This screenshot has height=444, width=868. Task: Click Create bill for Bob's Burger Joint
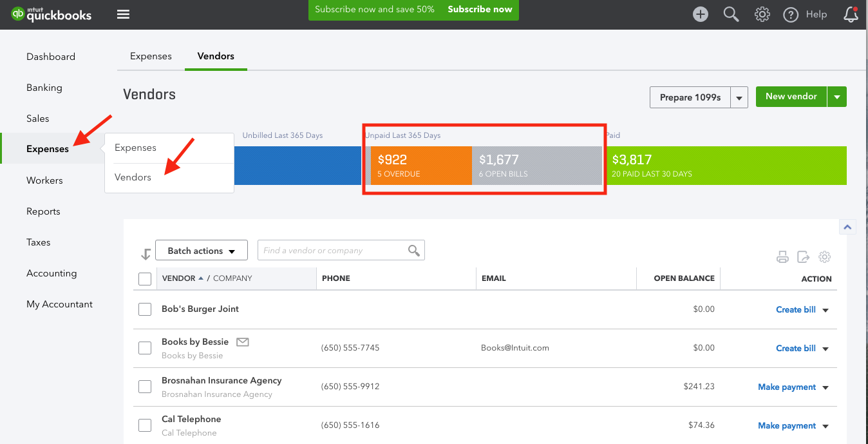796,310
